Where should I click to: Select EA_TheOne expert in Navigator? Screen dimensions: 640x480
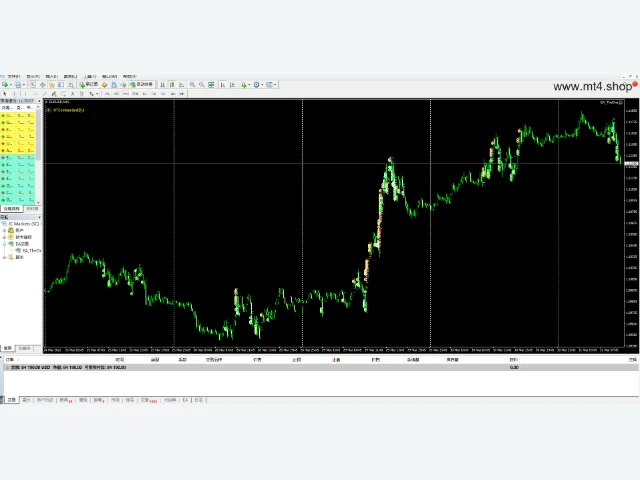pyautogui.click(x=31, y=250)
